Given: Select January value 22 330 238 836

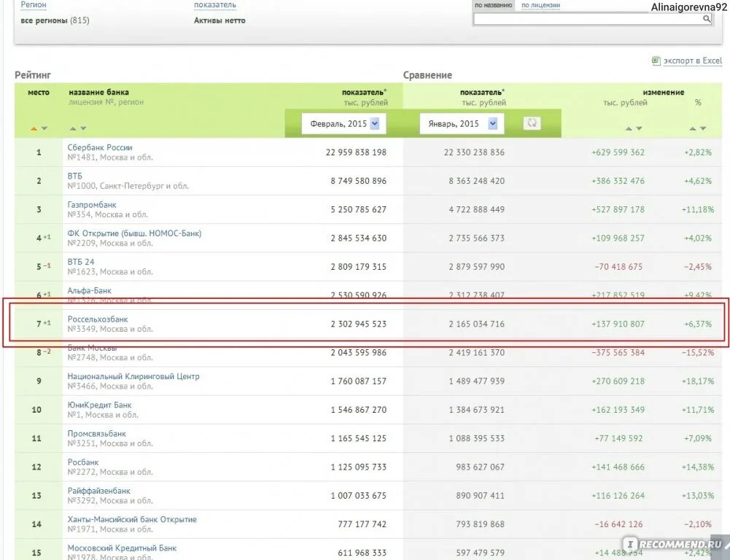Looking at the screenshot, I should coord(475,152).
